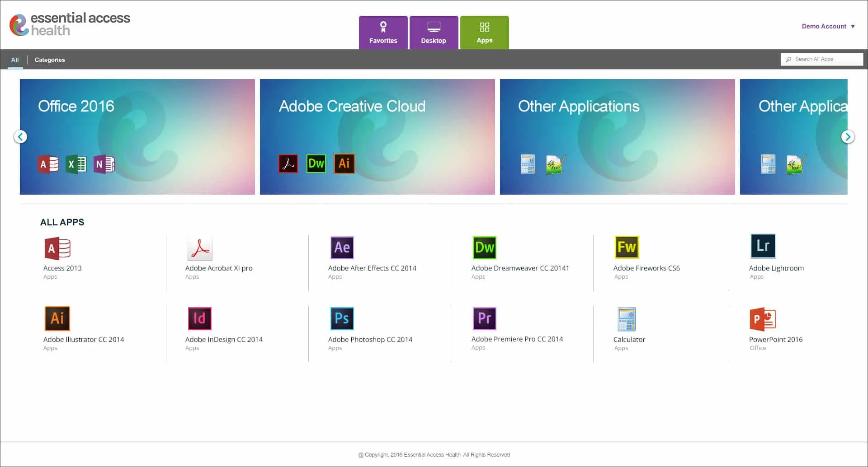Expand the Demo Account dropdown menu
This screenshot has height=467, width=868.
coord(828,26)
